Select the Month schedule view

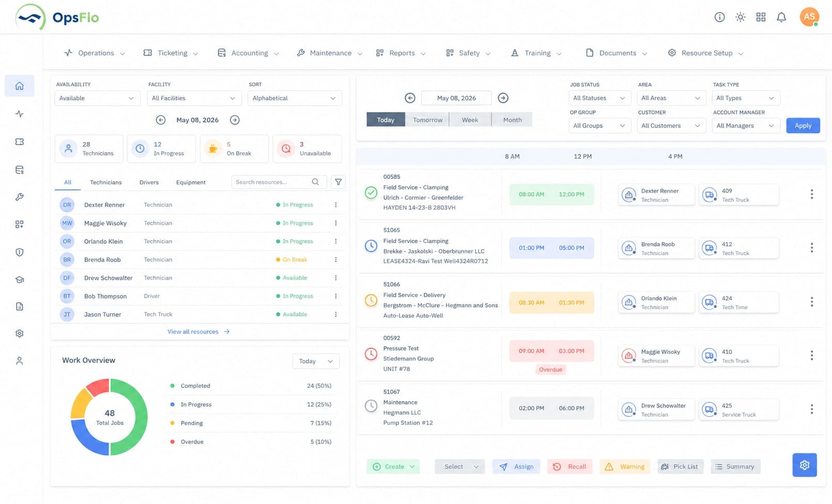(x=512, y=120)
